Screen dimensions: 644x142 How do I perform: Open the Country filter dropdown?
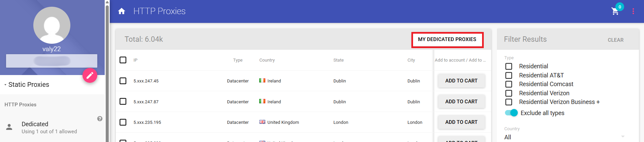click(x=564, y=137)
